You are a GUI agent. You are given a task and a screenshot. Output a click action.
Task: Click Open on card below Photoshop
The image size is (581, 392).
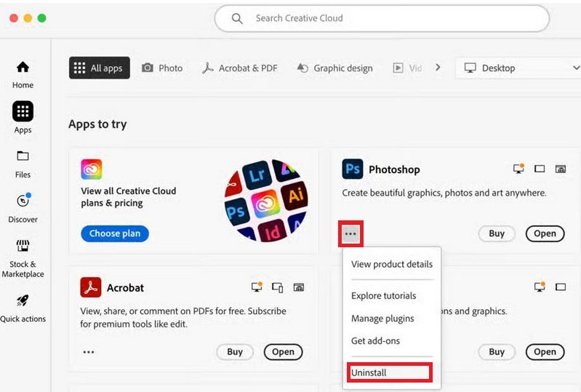point(545,351)
